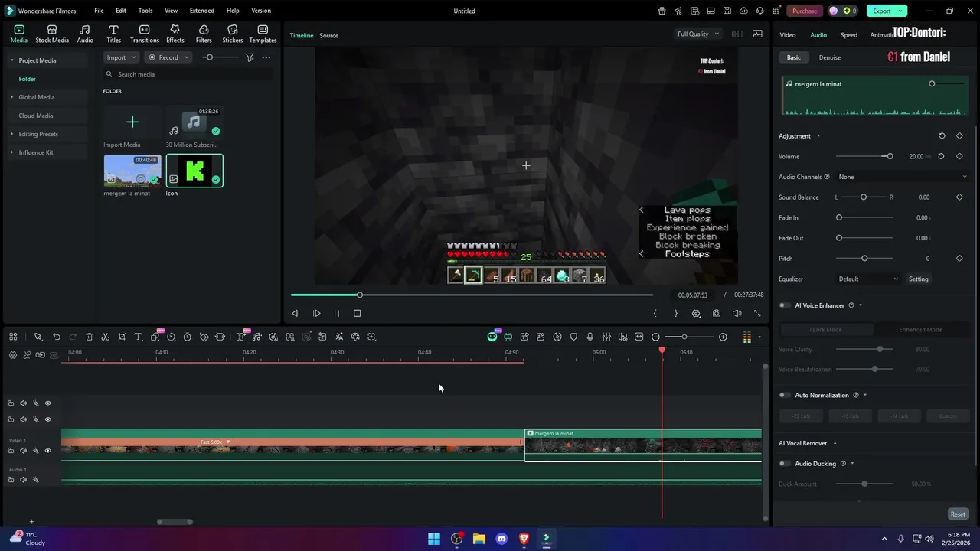Click the Search media field
Viewport: 980px width, 551px height.
click(188, 74)
